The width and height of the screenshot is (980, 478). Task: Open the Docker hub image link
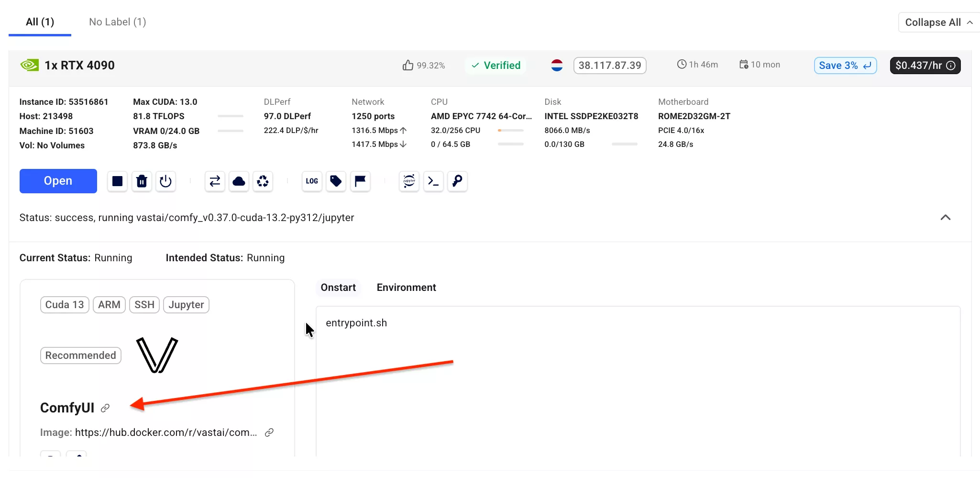[166, 433]
